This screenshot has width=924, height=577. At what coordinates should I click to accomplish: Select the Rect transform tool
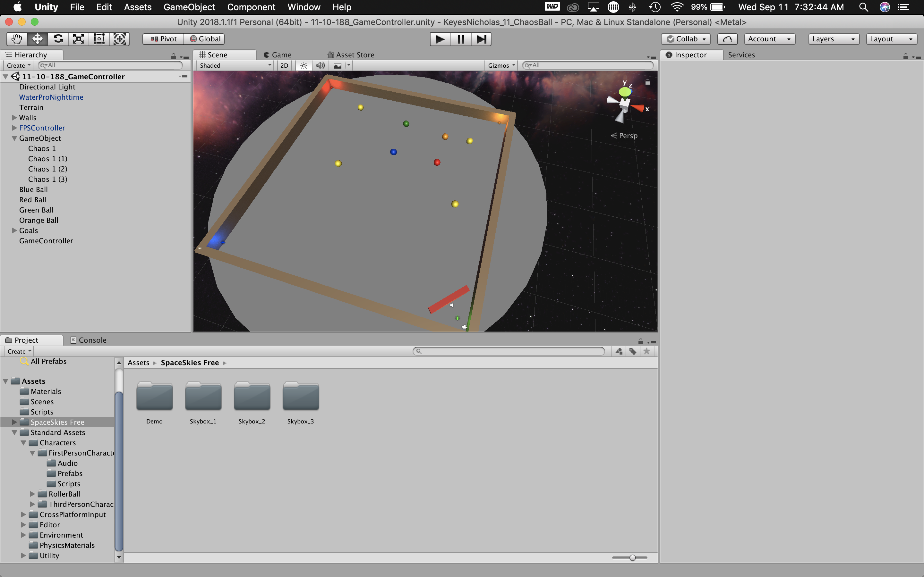pos(99,38)
